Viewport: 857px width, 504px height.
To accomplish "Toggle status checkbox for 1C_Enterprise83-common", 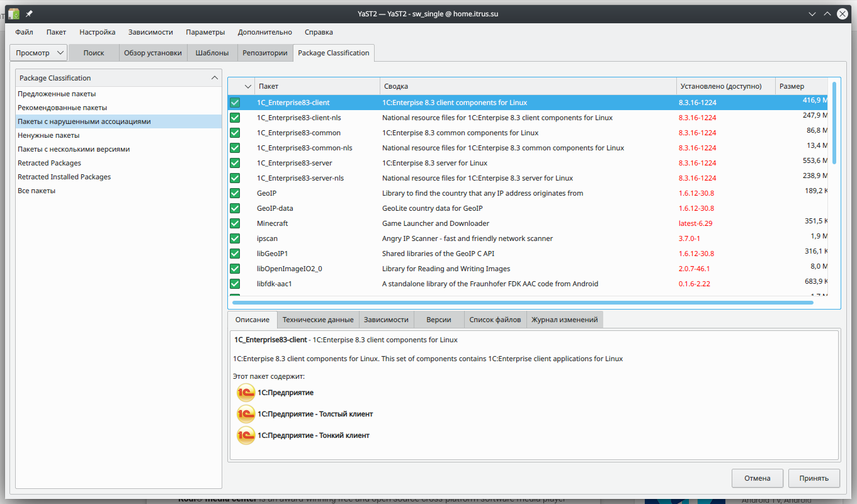I will coord(235,133).
